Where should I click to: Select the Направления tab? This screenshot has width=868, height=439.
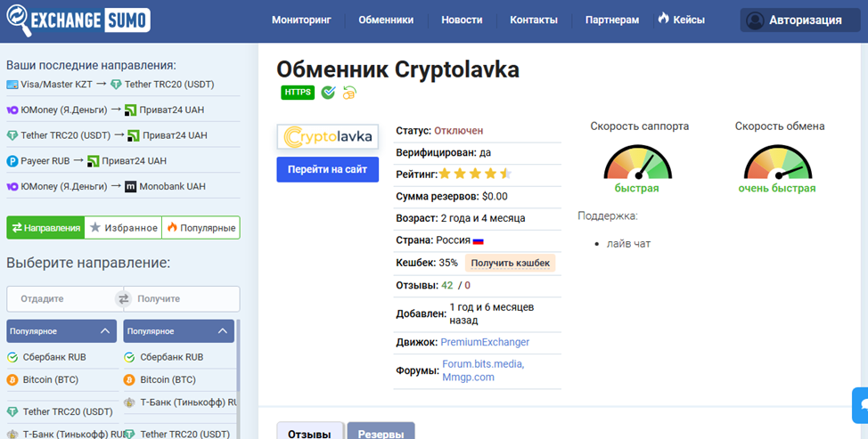pyautogui.click(x=45, y=227)
